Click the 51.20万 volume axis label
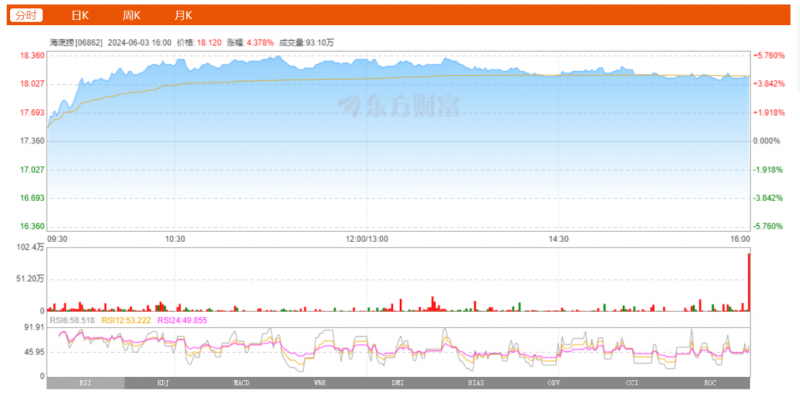 (x=31, y=279)
